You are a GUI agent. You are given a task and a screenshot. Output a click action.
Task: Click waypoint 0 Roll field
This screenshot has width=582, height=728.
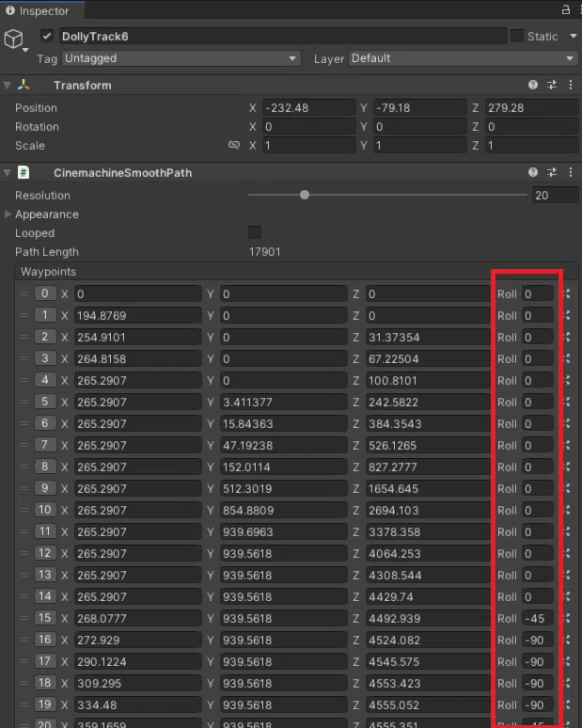[x=538, y=293]
